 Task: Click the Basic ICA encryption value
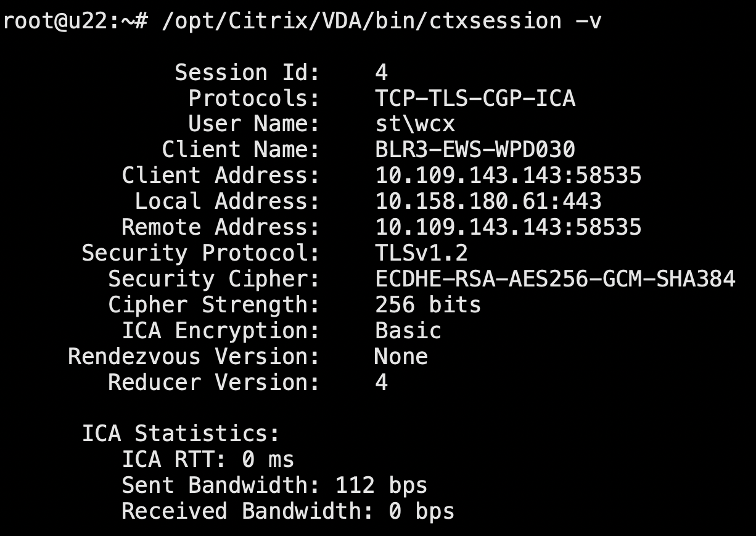pos(408,331)
